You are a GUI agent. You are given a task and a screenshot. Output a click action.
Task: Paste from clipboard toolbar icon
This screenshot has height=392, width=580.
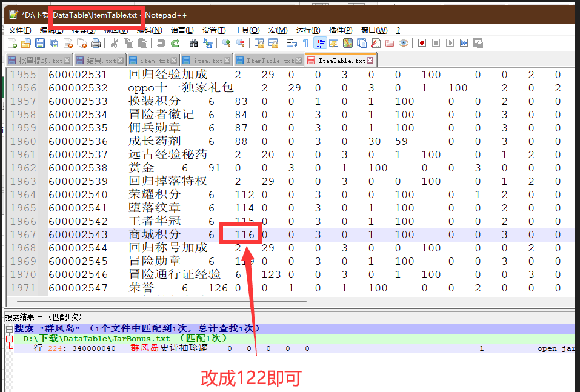click(x=142, y=43)
